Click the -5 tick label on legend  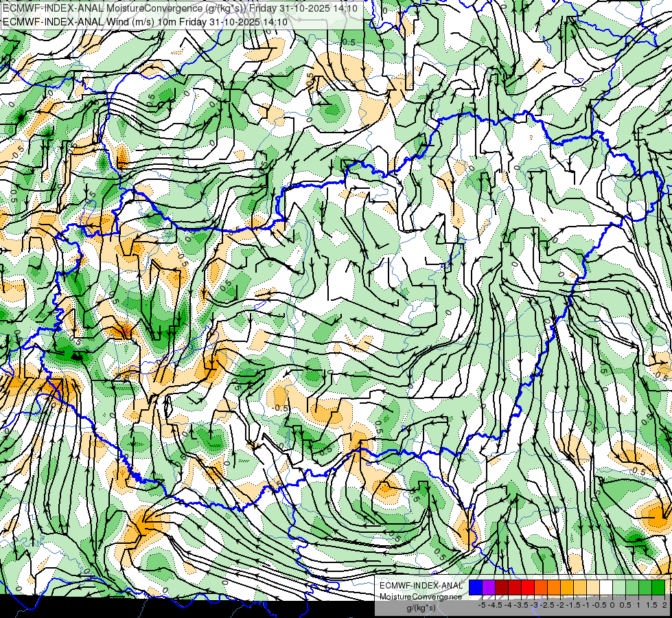(482, 605)
